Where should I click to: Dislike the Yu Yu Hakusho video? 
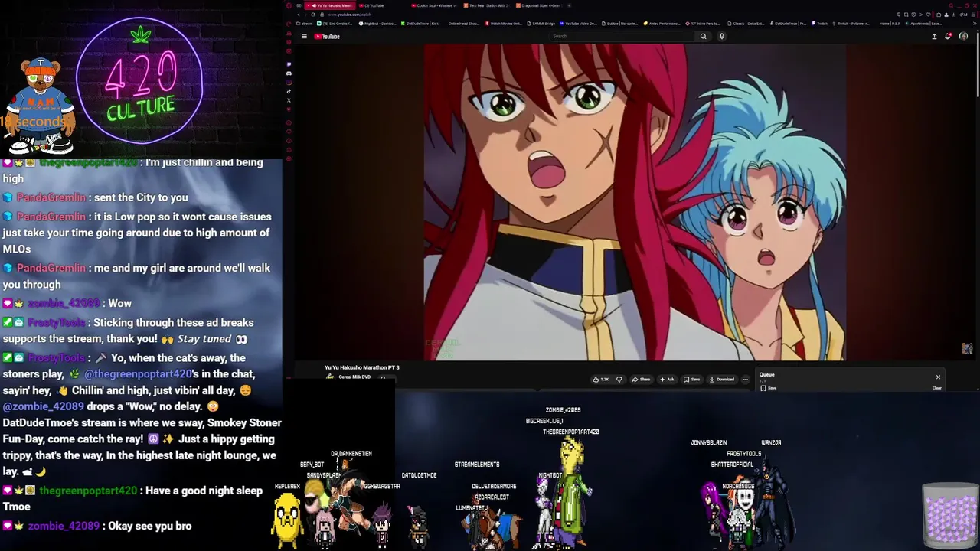click(x=619, y=379)
